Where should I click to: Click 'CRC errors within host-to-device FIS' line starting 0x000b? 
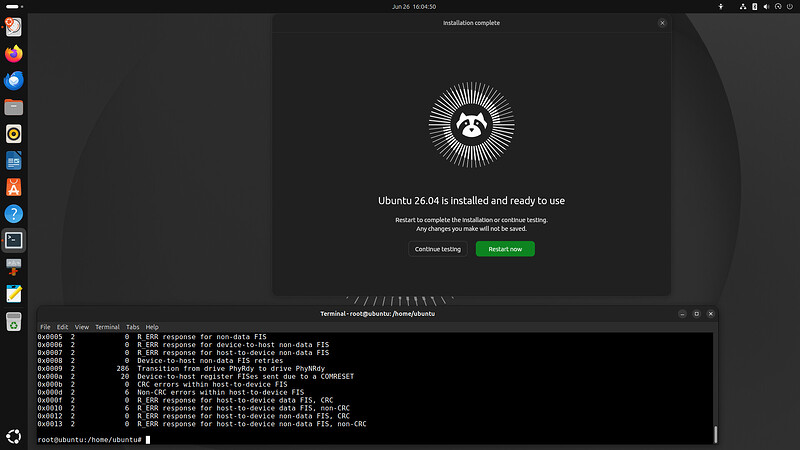(x=162, y=384)
